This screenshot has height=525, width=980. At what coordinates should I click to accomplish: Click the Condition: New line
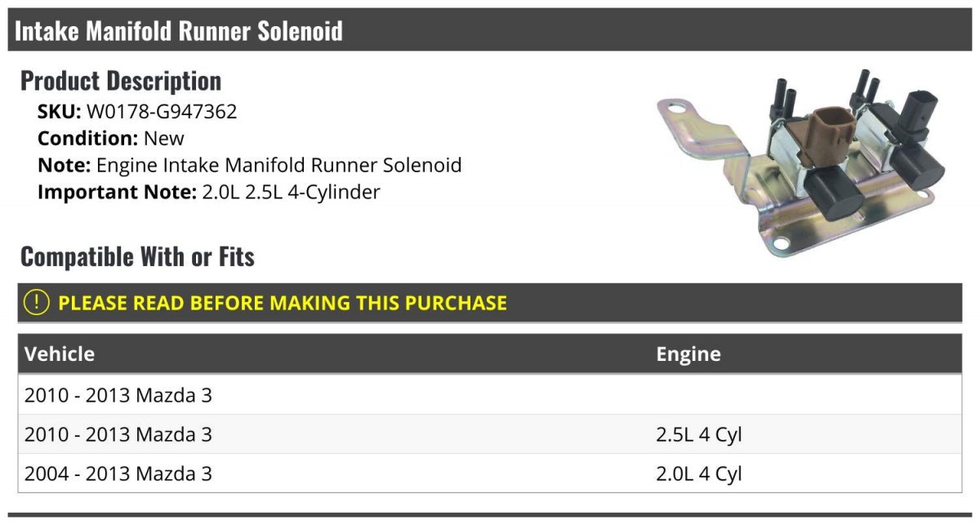tap(111, 138)
